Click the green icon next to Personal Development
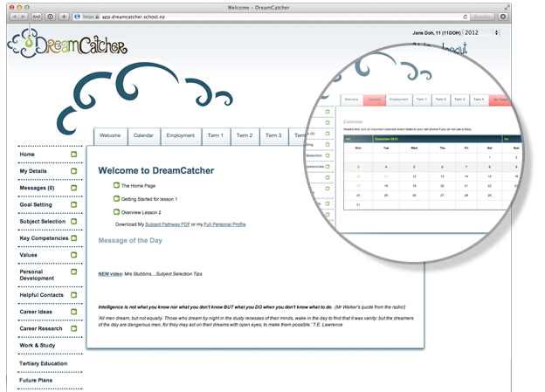The width and height of the screenshot is (545, 392). (x=73, y=272)
